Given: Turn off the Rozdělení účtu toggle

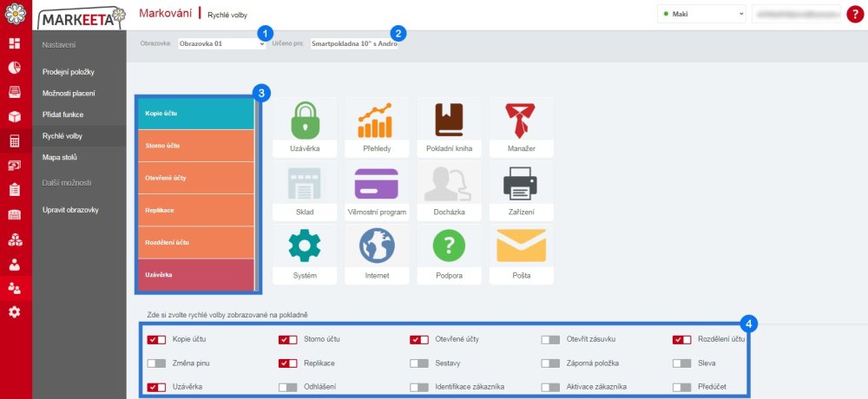Looking at the screenshot, I should pyautogui.click(x=682, y=340).
